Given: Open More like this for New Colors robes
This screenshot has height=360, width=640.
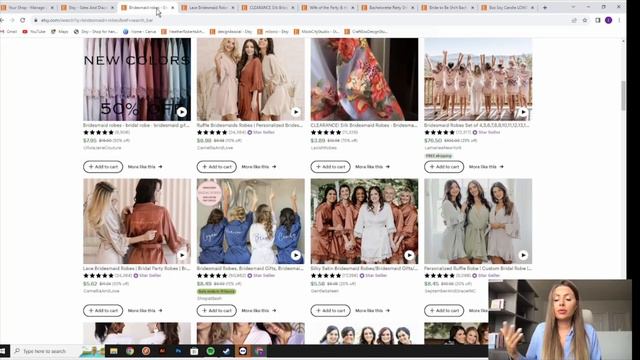Looking at the screenshot, I should pos(145,167).
